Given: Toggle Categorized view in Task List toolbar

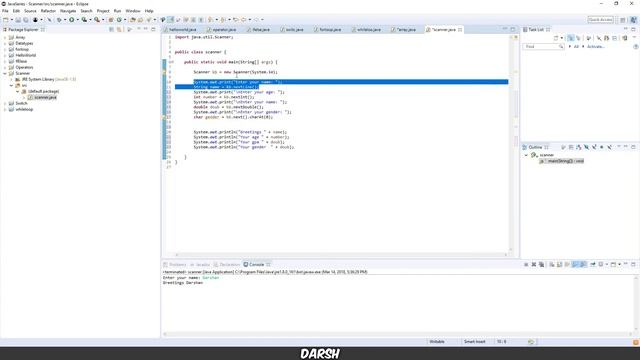Looking at the screenshot, I should (570, 38).
